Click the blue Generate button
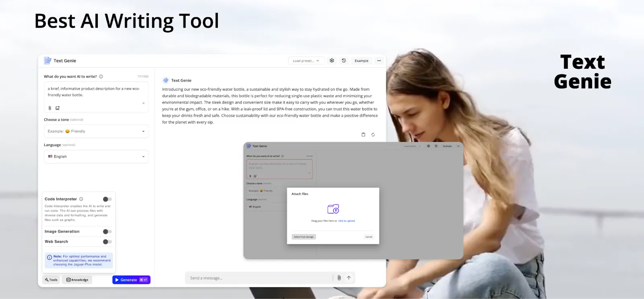The height and width of the screenshot is (299, 644). [x=131, y=280]
